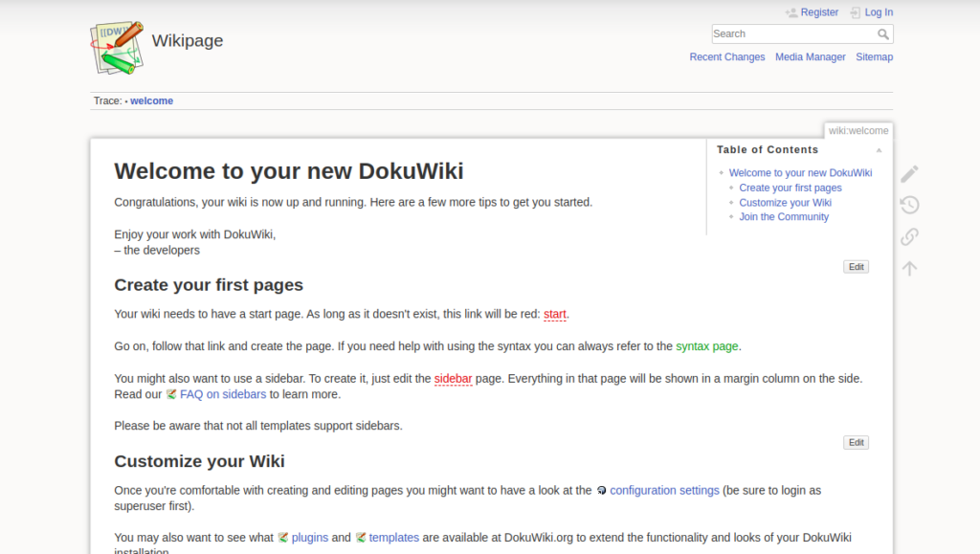980x554 pixels.
Task: Click the DokuWiki logo image
Action: (117, 48)
